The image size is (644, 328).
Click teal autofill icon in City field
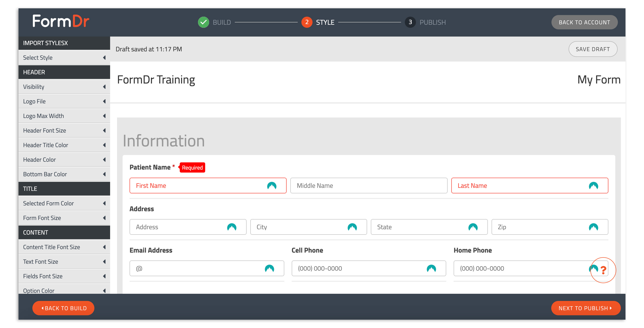click(x=352, y=227)
